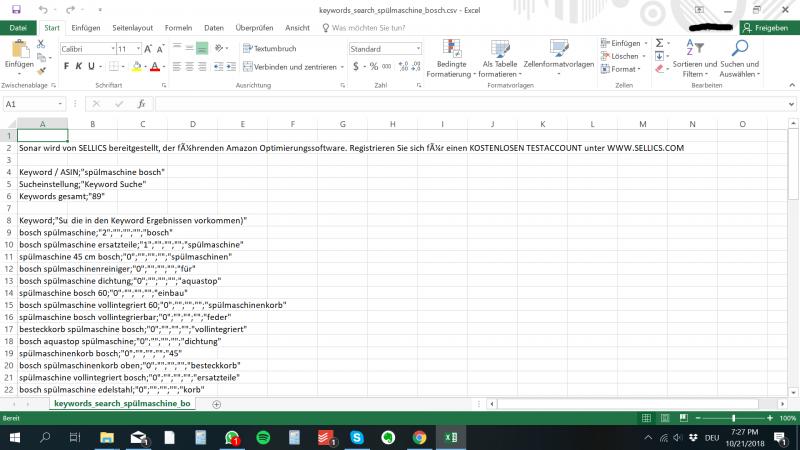Image resolution: width=800 pixels, height=450 pixels.
Task: Undo the last action
Action: pyautogui.click(x=43, y=10)
